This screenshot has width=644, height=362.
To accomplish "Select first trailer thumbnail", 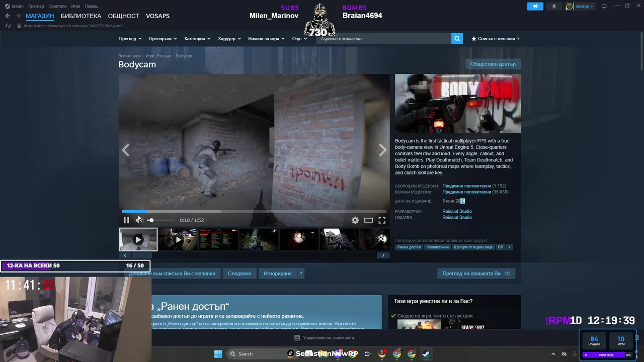I will click(138, 239).
